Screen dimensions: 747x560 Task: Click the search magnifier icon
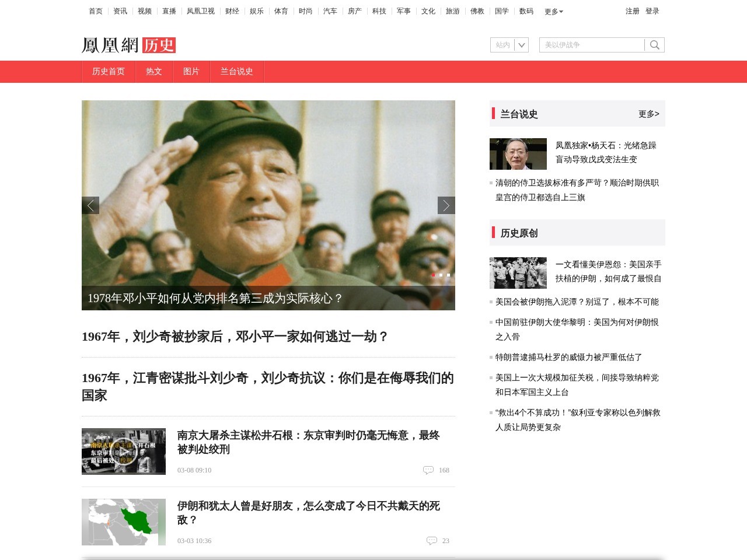pyautogui.click(x=654, y=44)
